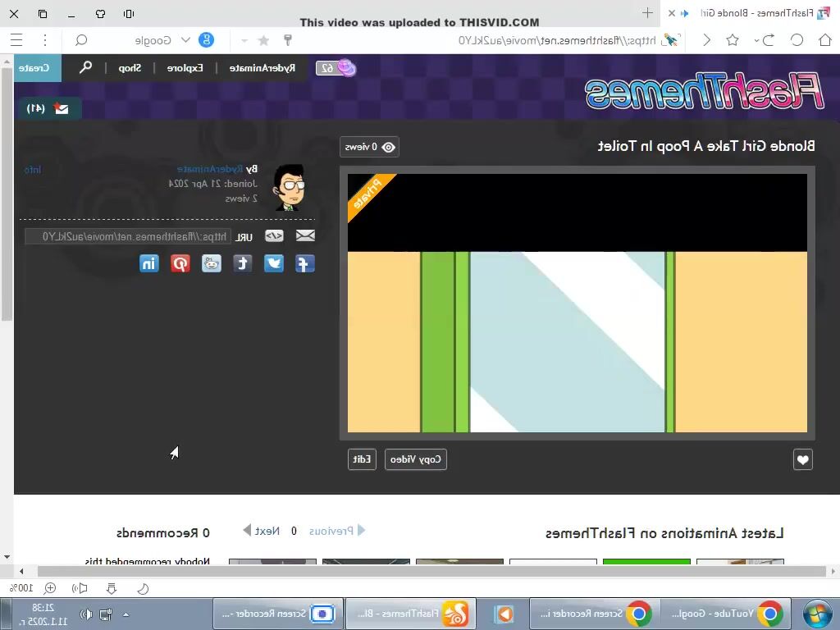Click the browser home icon
Viewport: 840px width, 630px height.
coord(825,40)
